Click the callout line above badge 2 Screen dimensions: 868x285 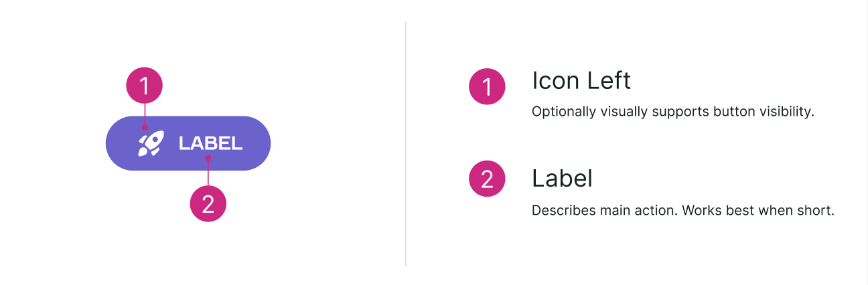pyautogui.click(x=208, y=173)
